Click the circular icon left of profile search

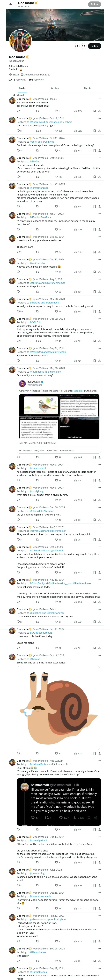[77, 46]
